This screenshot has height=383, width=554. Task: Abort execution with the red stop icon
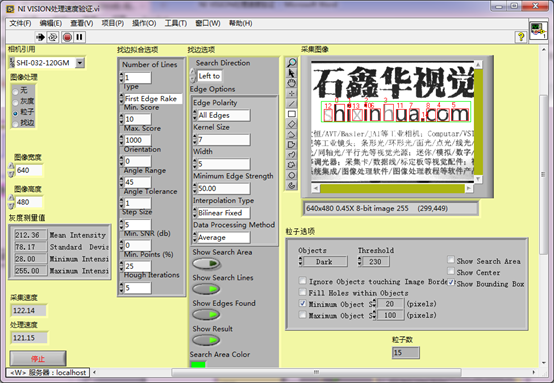point(67,37)
